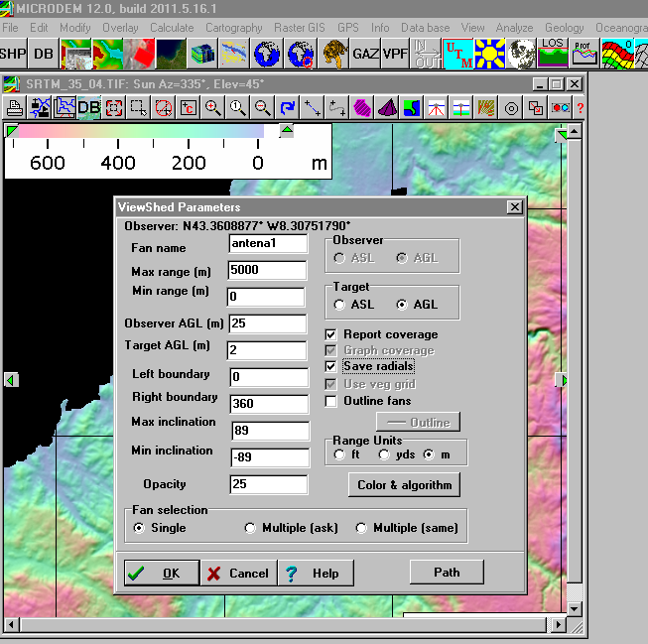This screenshot has width=648, height=644.
Task: Click the circular target icon in map toolbar
Action: (511, 108)
